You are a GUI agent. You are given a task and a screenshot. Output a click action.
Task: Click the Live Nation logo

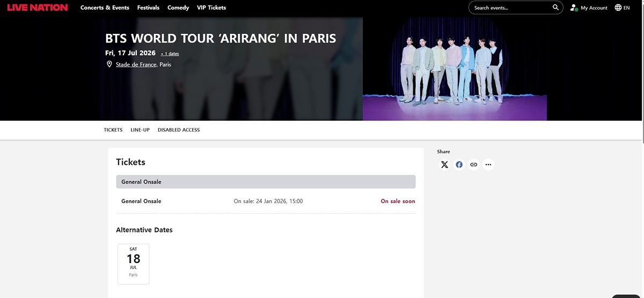coord(38,8)
